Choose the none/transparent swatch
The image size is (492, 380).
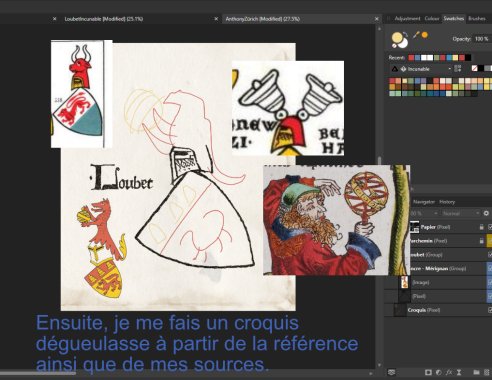click(474, 69)
